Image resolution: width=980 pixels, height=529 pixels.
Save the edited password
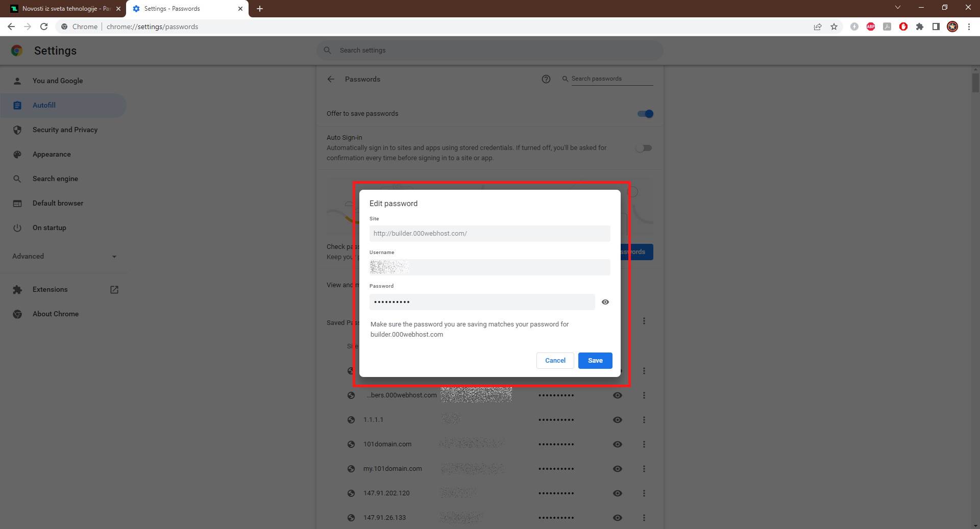pos(595,360)
